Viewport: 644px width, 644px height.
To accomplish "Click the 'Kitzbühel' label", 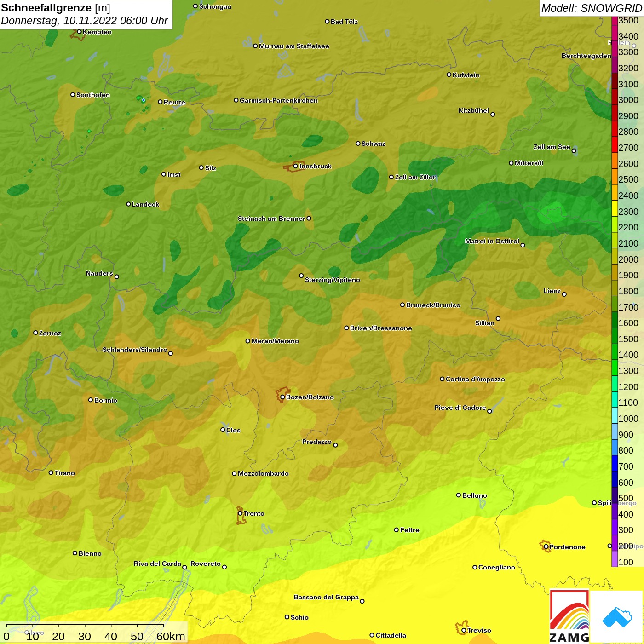I will 474,110.
